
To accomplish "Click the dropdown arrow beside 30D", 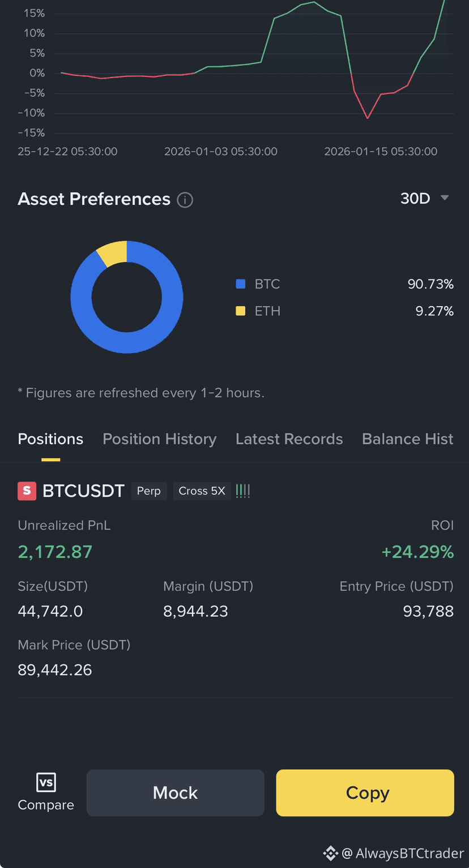I will (x=445, y=198).
